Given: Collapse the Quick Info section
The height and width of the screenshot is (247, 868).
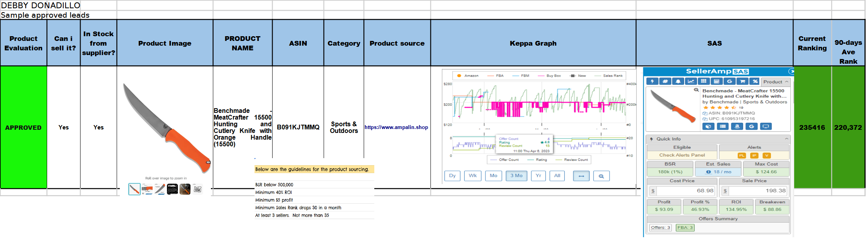Looking at the screenshot, I should (x=786, y=139).
